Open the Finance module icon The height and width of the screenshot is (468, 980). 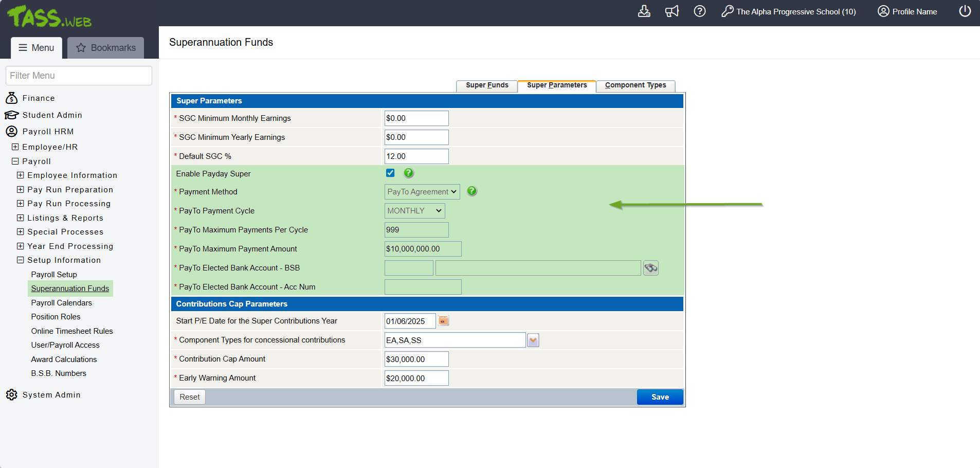pos(12,98)
